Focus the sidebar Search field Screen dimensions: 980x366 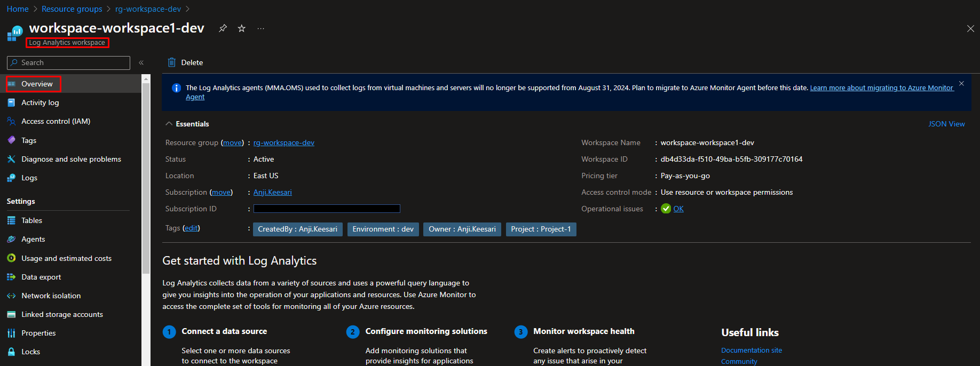pos(68,63)
